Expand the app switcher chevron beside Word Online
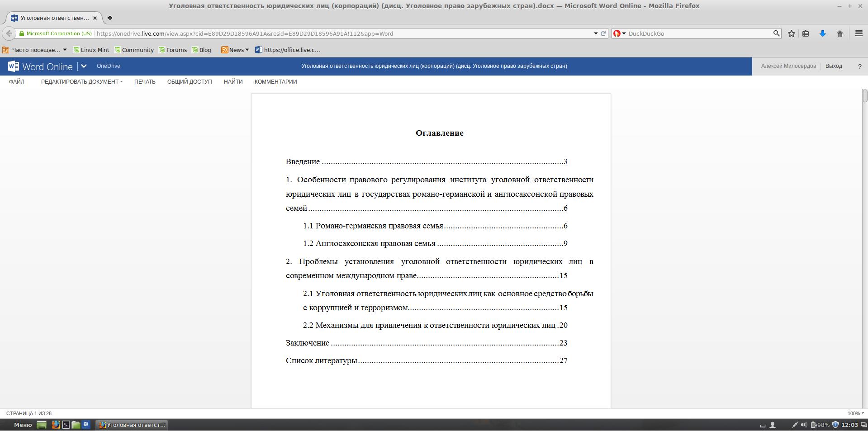 [x=84, y=66]
